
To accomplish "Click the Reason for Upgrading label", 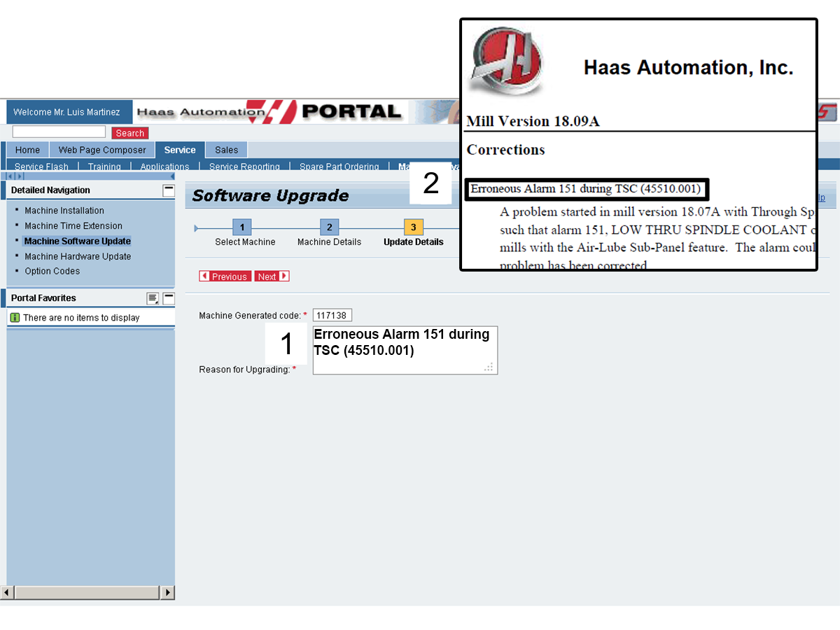I will click(244, 370).
